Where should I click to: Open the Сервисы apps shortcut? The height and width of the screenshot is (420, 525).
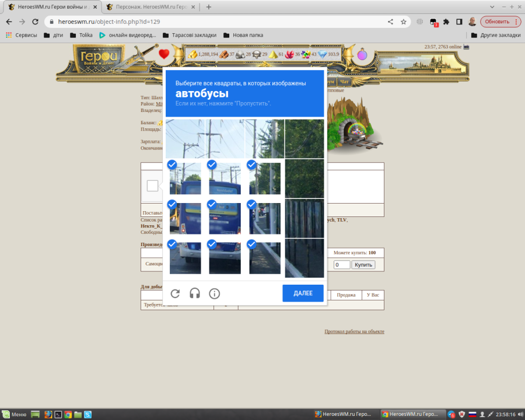click(22, 35)
